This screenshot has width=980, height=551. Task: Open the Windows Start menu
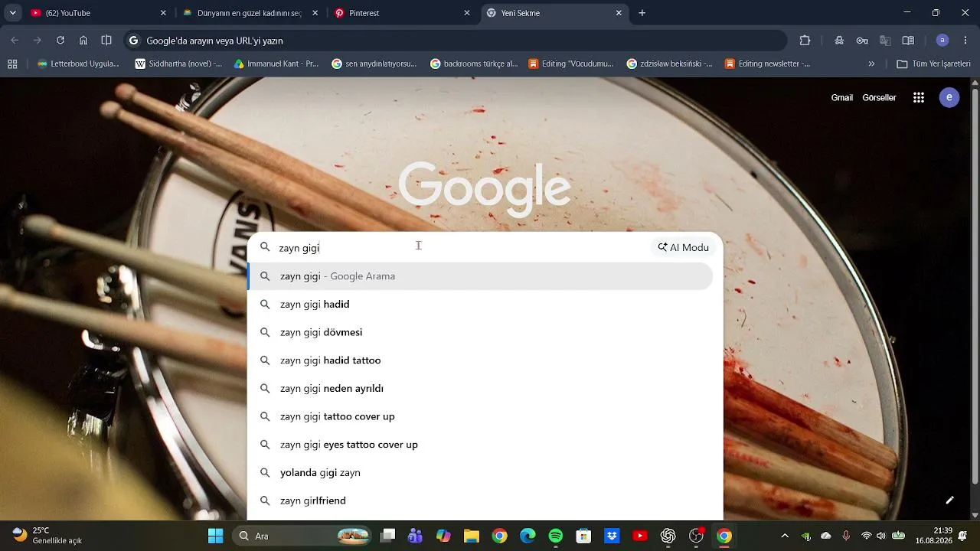pos(215,536)
